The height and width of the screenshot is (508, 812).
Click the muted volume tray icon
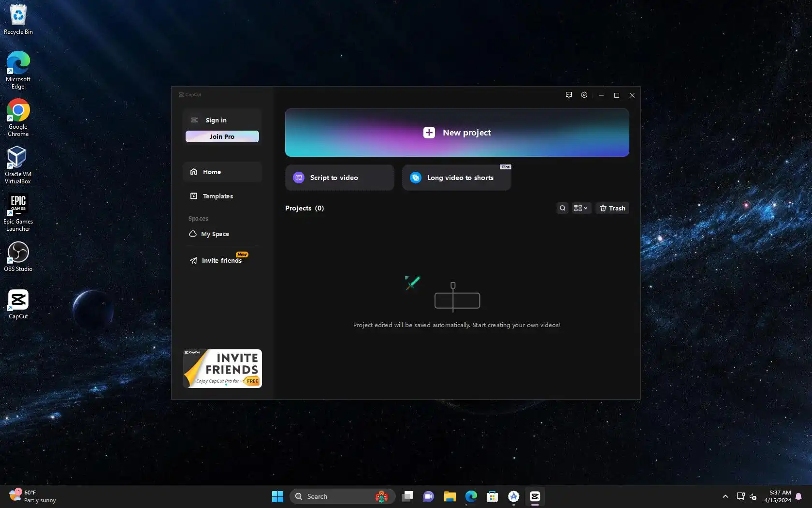tap(753, 496)
